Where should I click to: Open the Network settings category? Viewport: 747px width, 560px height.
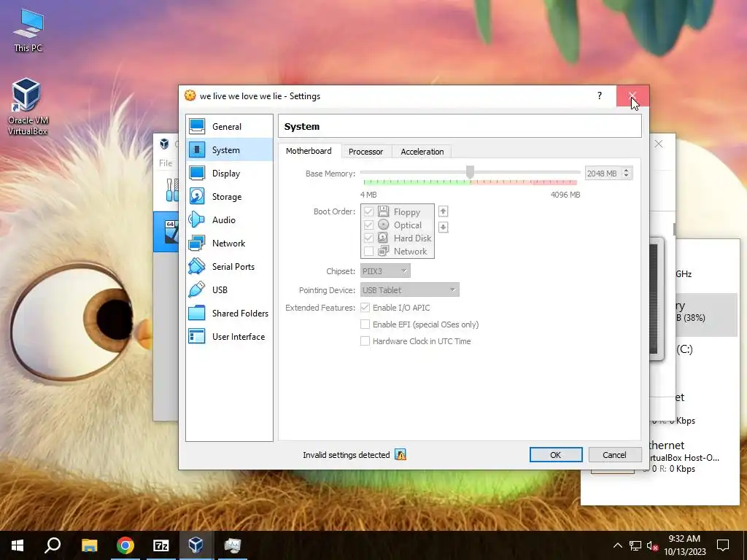(x=229, y=244)
